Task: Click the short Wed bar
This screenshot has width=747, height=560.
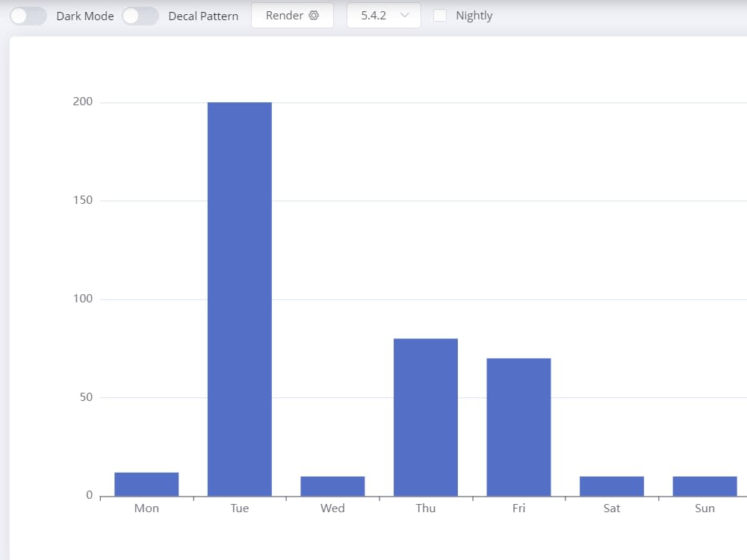Action: (x=332, y=485)
